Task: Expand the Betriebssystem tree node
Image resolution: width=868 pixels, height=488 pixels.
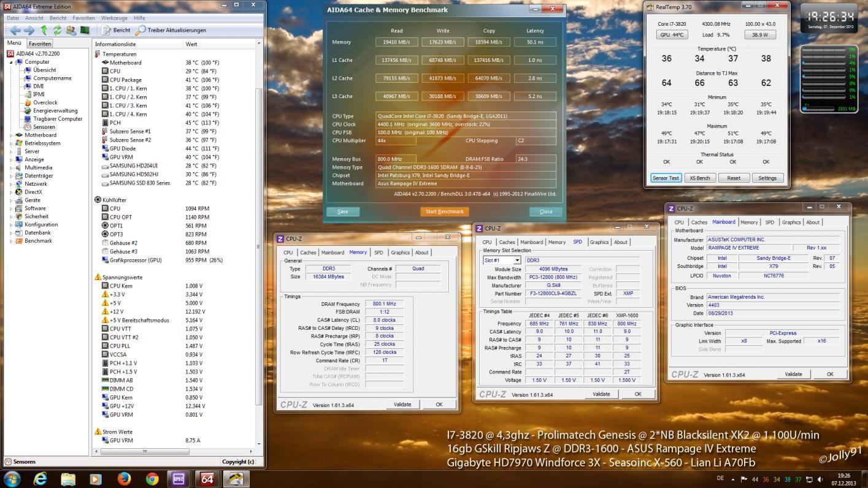Action: coord(12,143)
